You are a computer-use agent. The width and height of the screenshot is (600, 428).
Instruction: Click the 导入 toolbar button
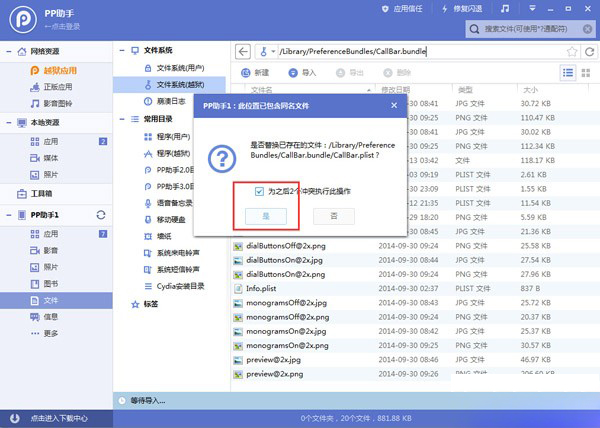tap(302, 73)
